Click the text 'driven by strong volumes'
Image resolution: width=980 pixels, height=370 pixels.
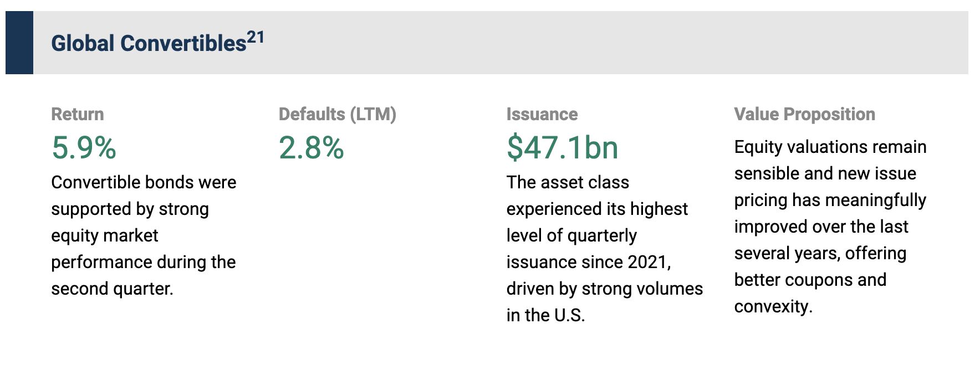[x=604, y=289]
